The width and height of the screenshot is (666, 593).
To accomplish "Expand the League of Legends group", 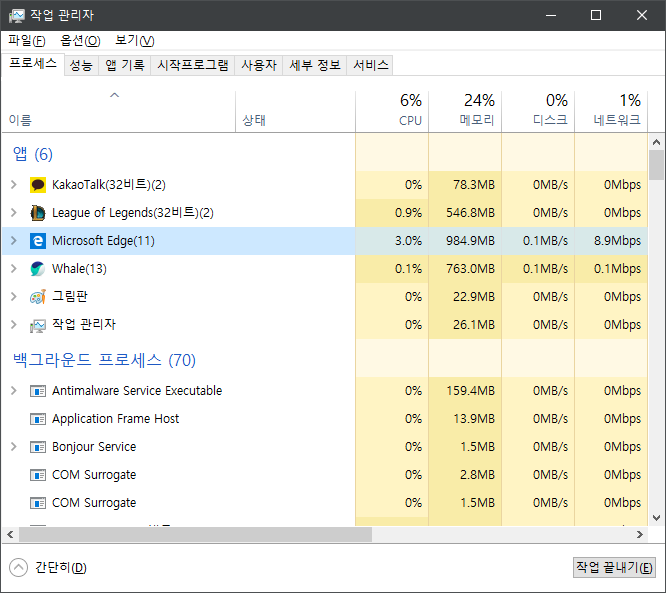I will pyautogui.click(x=14, y=213).
